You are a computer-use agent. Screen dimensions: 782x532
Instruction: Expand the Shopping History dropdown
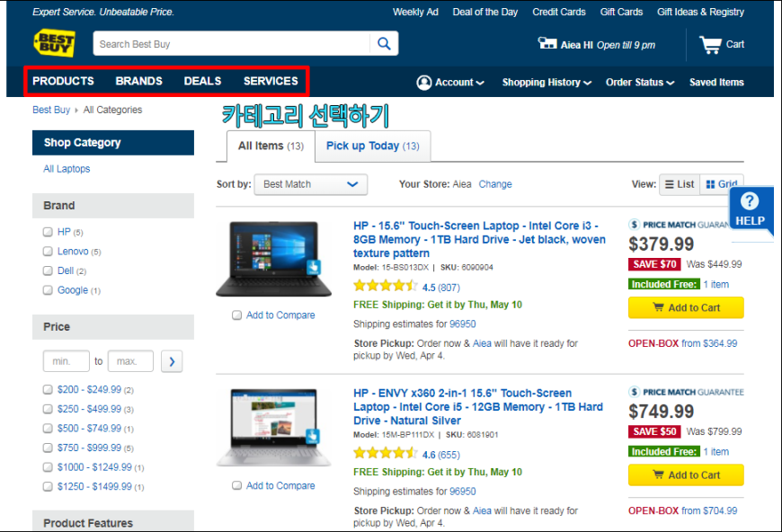(547, 83)
